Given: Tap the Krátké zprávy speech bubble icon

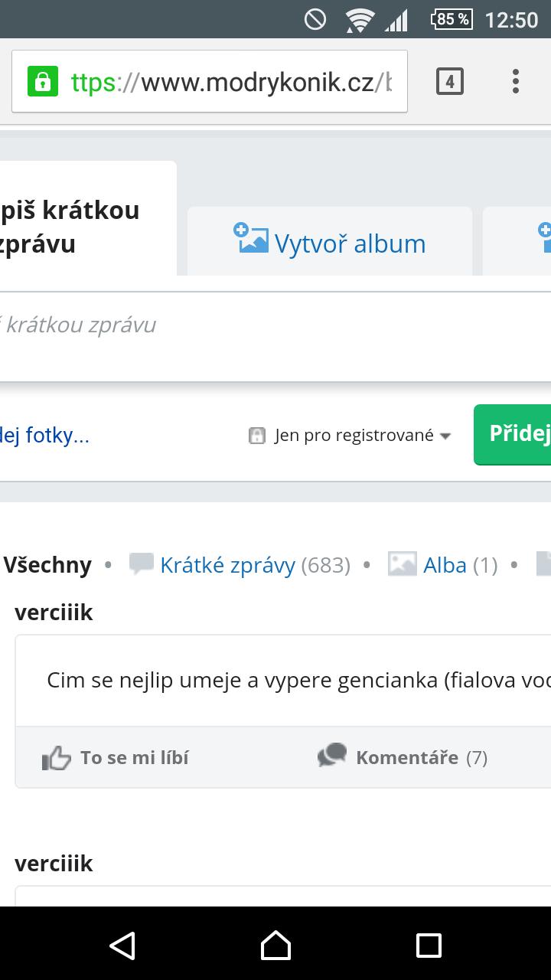Looking at the screenshot, I should point(142,564).
